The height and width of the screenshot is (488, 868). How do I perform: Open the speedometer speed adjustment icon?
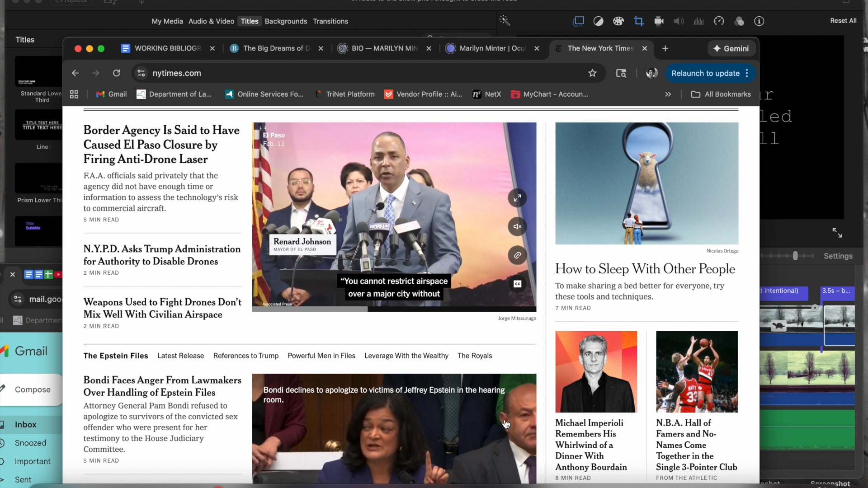719,21
